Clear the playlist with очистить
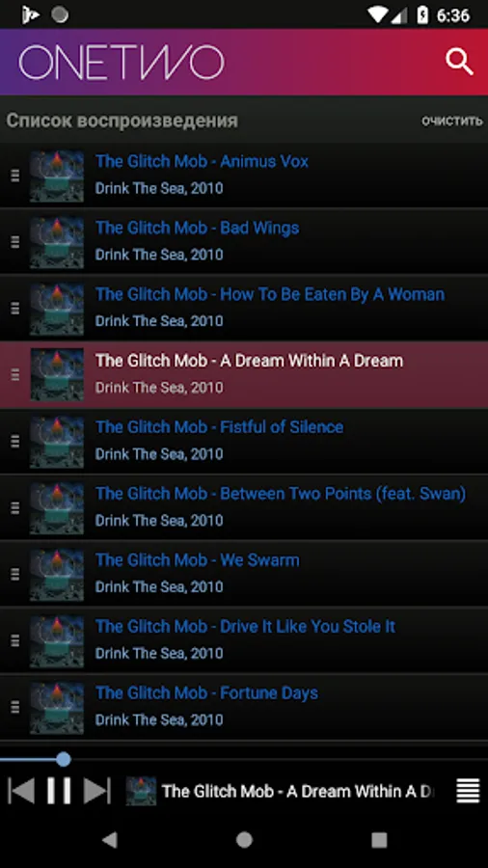 coord(452,122)
